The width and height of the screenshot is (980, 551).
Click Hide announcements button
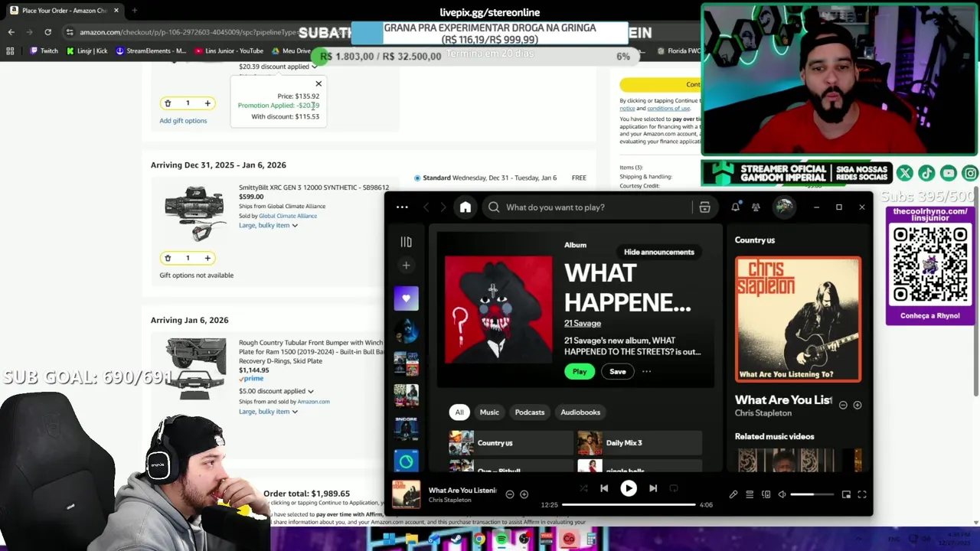[x=659, y=252]
